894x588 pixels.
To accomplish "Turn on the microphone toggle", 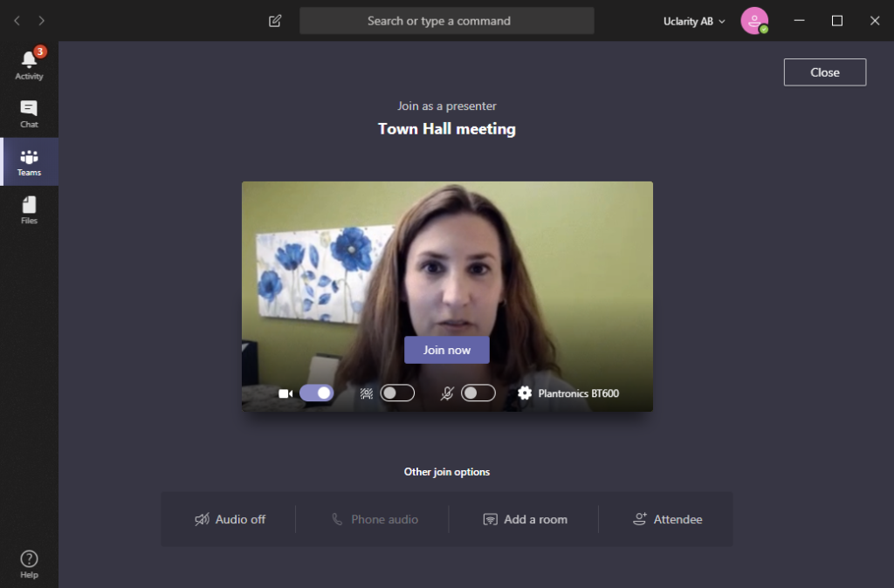I will [x=478, y=393].
